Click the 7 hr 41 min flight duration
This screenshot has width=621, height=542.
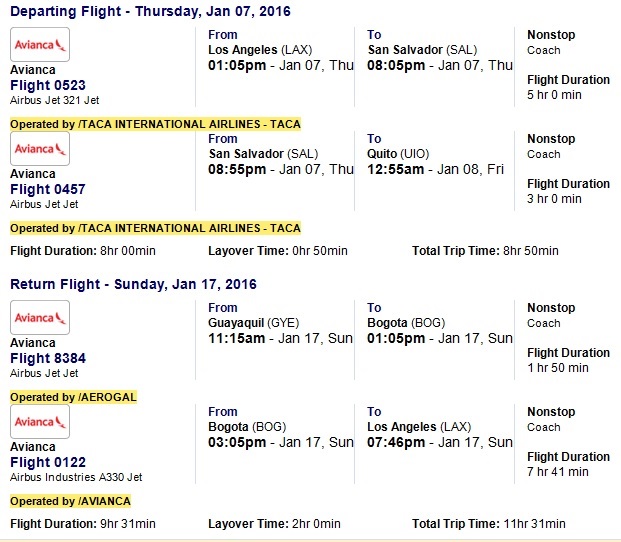(x=558, y=472)
